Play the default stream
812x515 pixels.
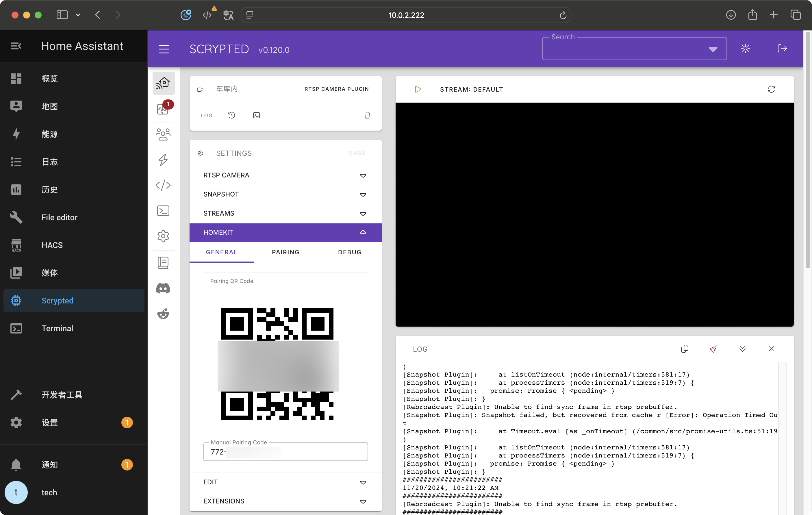click(418, 89)
